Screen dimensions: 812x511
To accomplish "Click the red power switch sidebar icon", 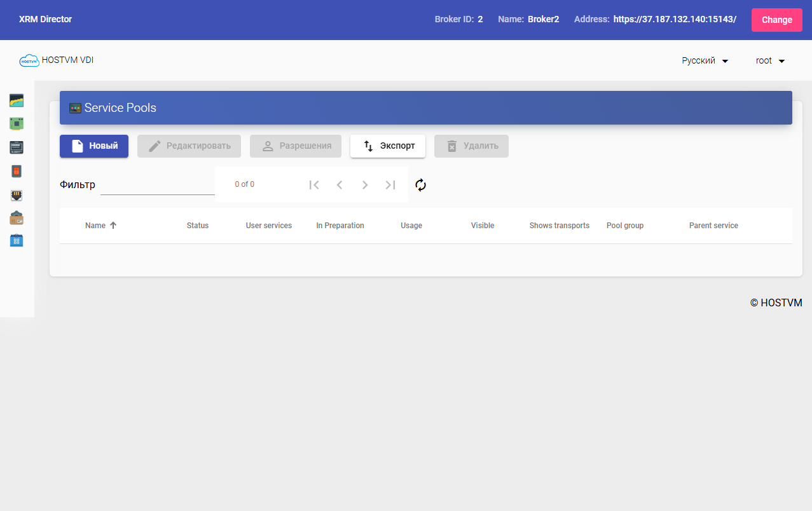I will [17, 171].
